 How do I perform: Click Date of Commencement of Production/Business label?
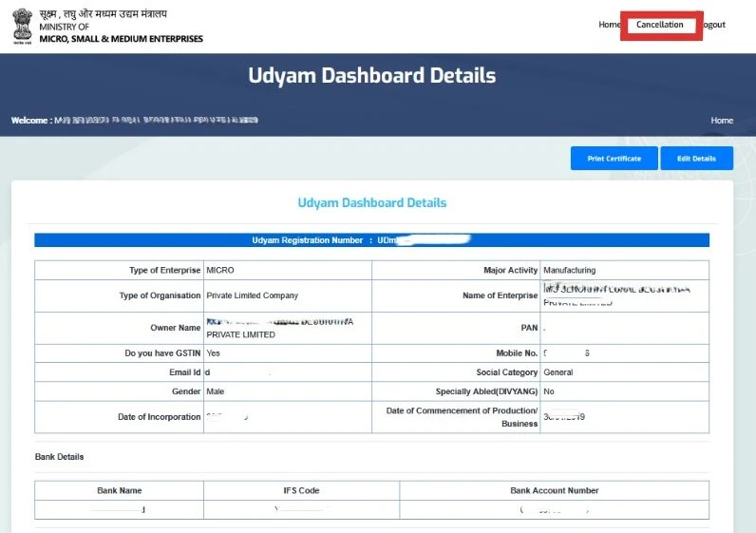click(462, 417)
